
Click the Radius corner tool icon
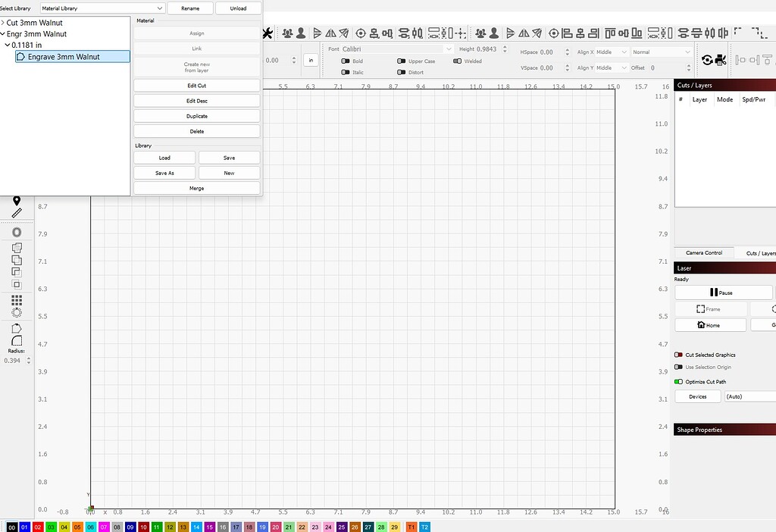tap(17, 340)
